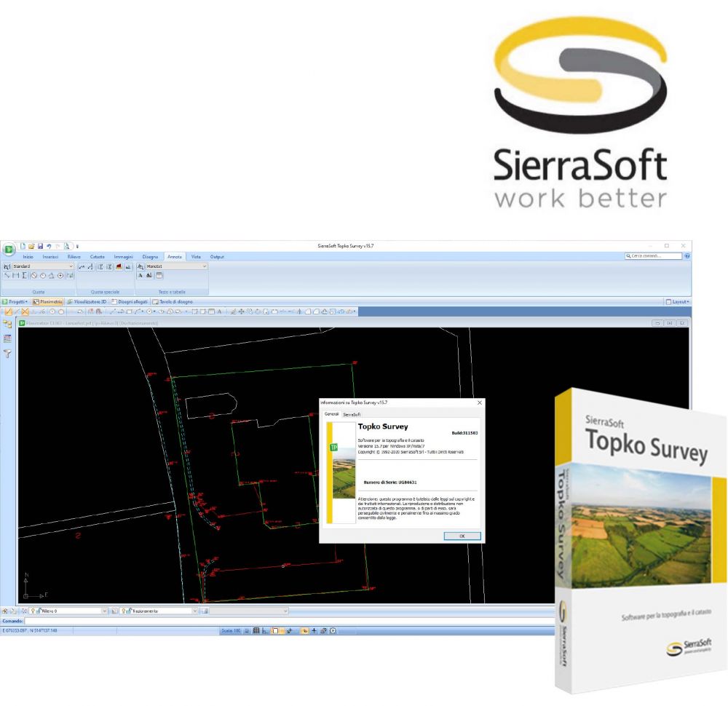The width and height of the screenshot is (728, 706).
Task: Toggle the grid display icon in status bar
Action: click(x=256, y=630)
